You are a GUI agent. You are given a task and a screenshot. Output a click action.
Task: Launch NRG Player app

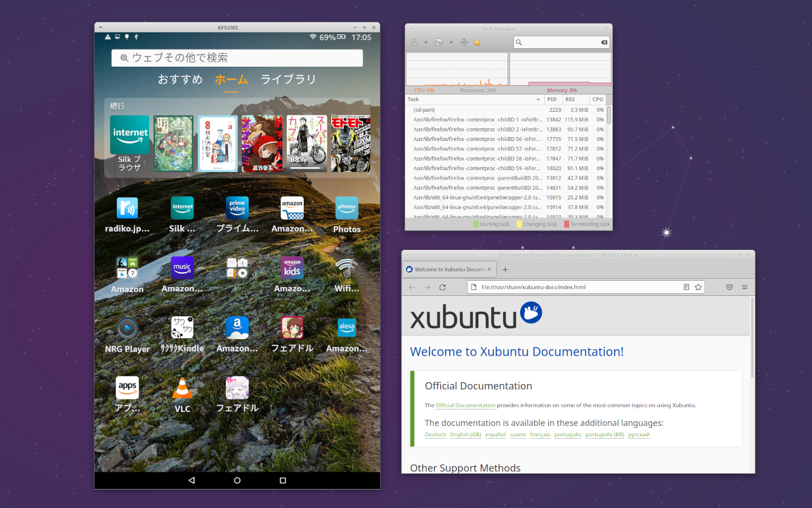[x=127, y=328]
